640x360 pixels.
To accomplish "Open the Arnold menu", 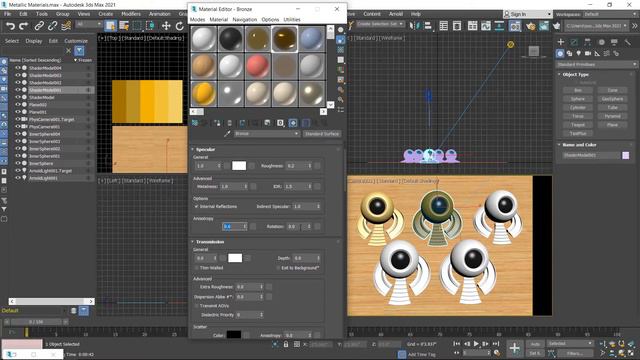I will (396, 14).
